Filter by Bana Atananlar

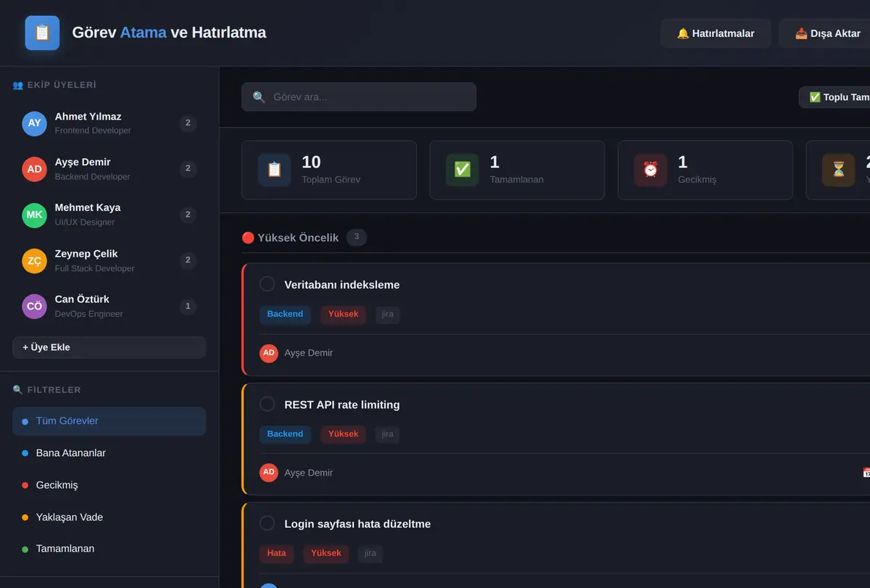[109, 453]
